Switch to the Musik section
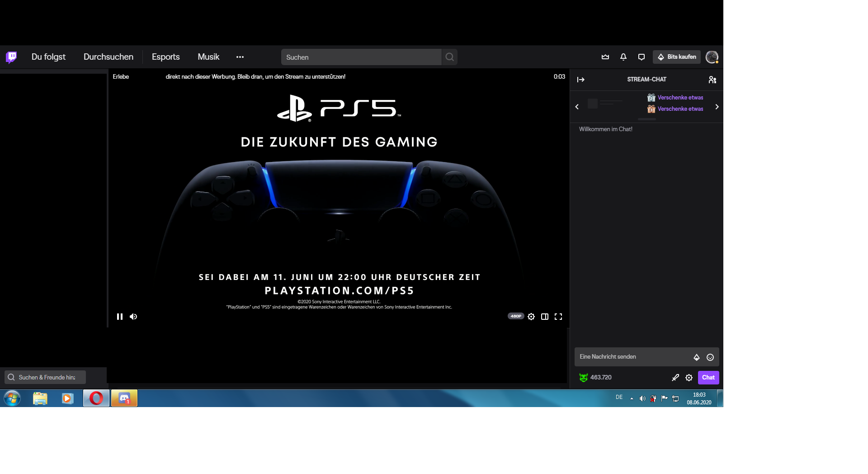This screenshot has height=474, width=868. coord(208,57)
